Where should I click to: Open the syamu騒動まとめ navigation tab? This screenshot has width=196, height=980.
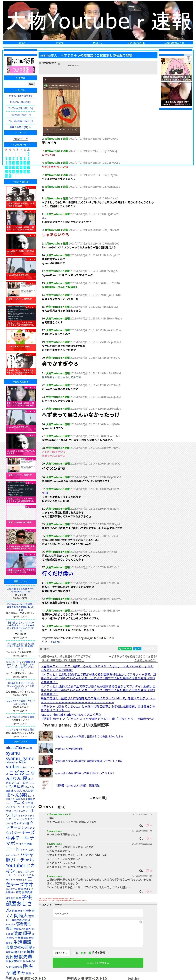(174, 43)
